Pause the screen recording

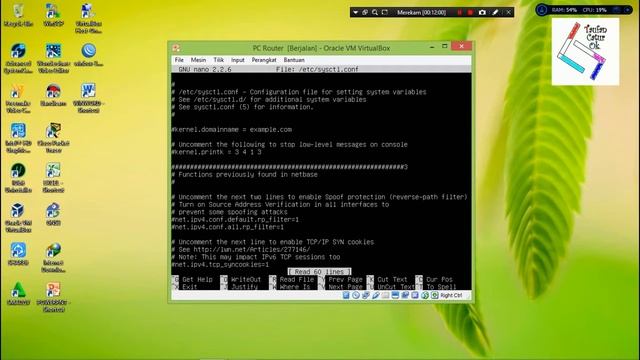[460, 12]
